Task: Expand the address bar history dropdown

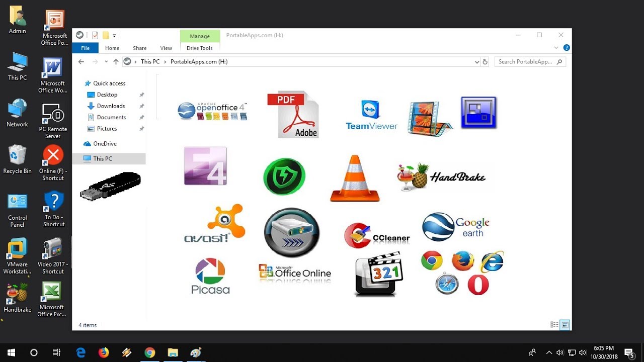Action: (x=477, y=62)
